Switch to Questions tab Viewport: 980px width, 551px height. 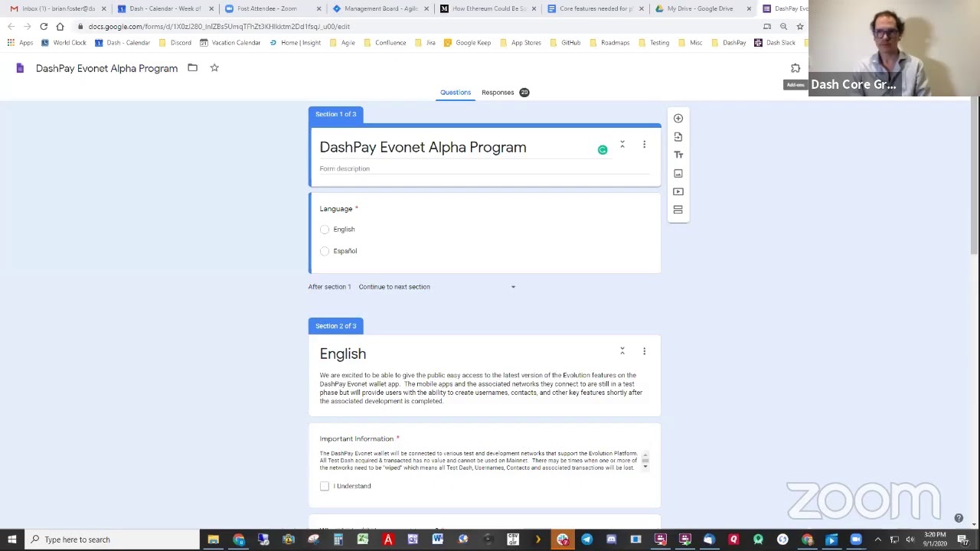[x=456, y=93]
